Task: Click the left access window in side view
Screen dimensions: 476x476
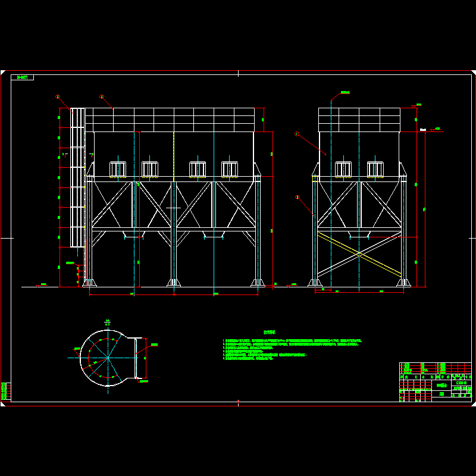Action: pos(343,169)
